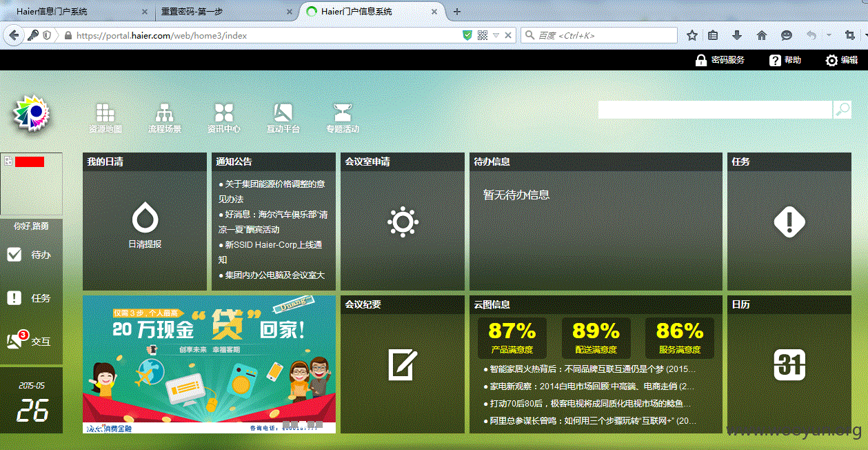Go to browser home page icon
Viewport: 868px width, 450px height.
point(762,35)
